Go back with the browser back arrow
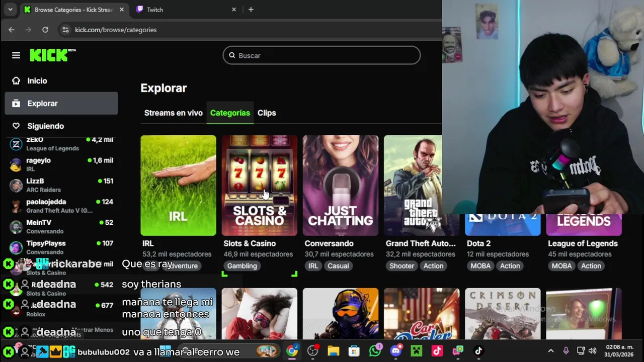Screen dimensions: 644x362 (11, 30)
